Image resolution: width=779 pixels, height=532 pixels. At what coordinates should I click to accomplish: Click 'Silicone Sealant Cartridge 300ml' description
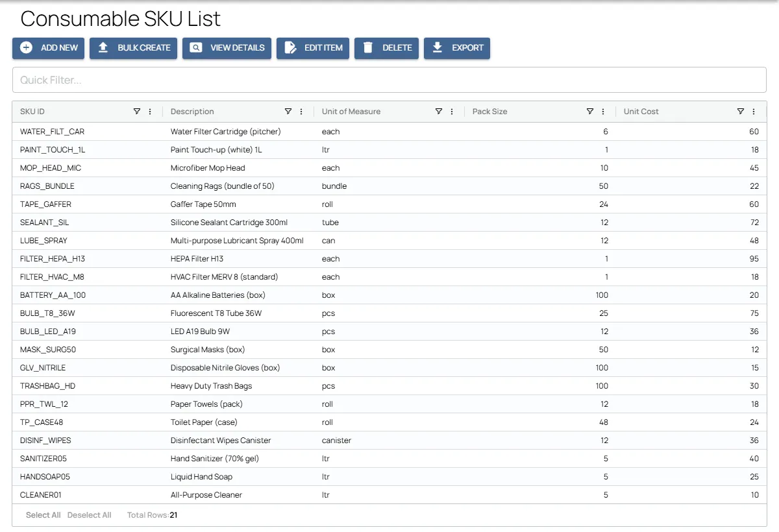[238, 223]
